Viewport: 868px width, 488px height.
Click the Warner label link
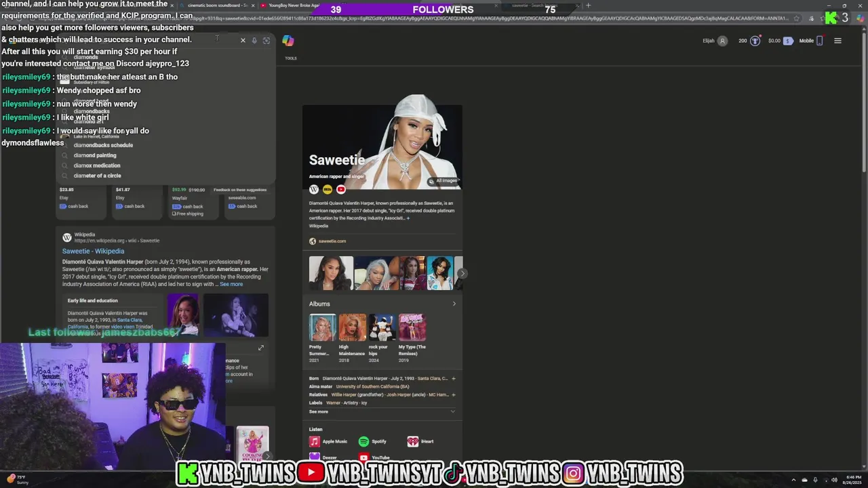pyautogui.click(x=333, y=403)
